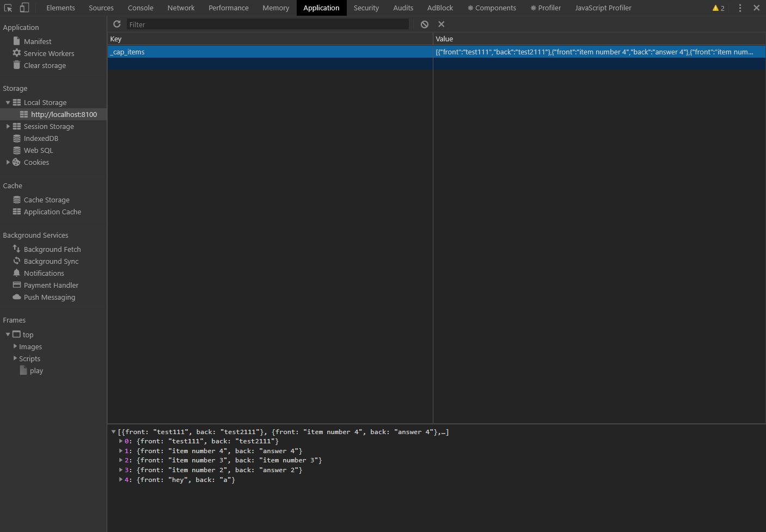Switch to the Audits tab
Image resolution: width=766 pixels, height=532 pixels.
point(403,8)
